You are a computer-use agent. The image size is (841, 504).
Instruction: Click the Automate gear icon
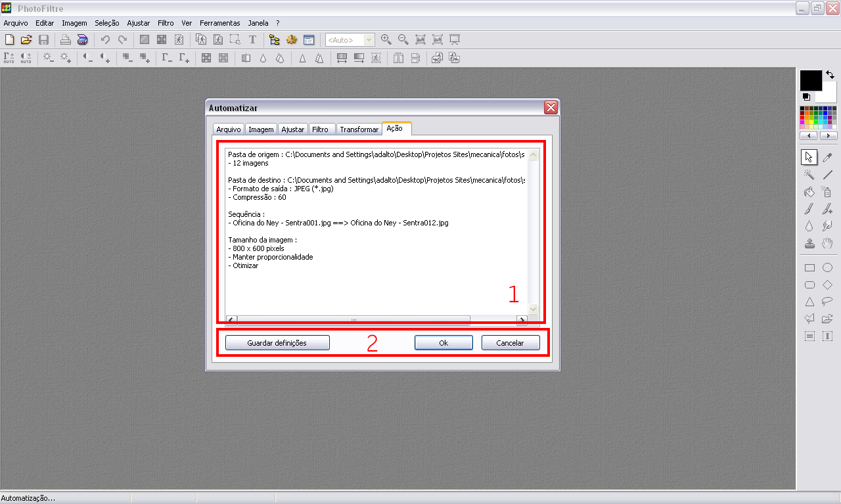pyautogui.click(x=292, y=40)
